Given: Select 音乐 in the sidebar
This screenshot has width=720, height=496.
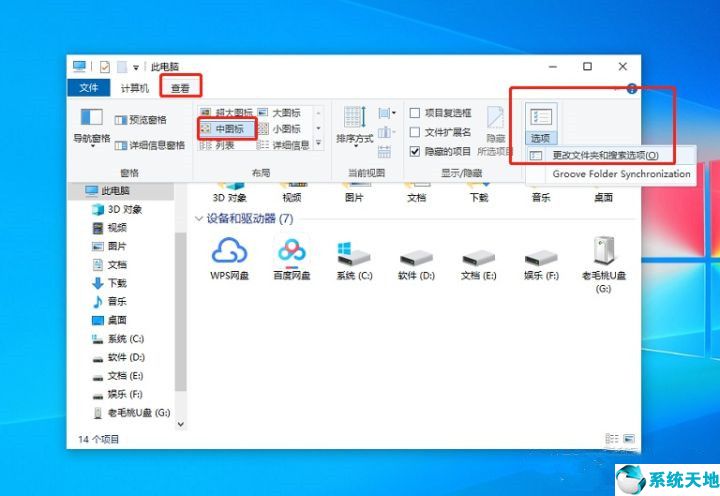Looking at the screenshot, I should (109, 301).
